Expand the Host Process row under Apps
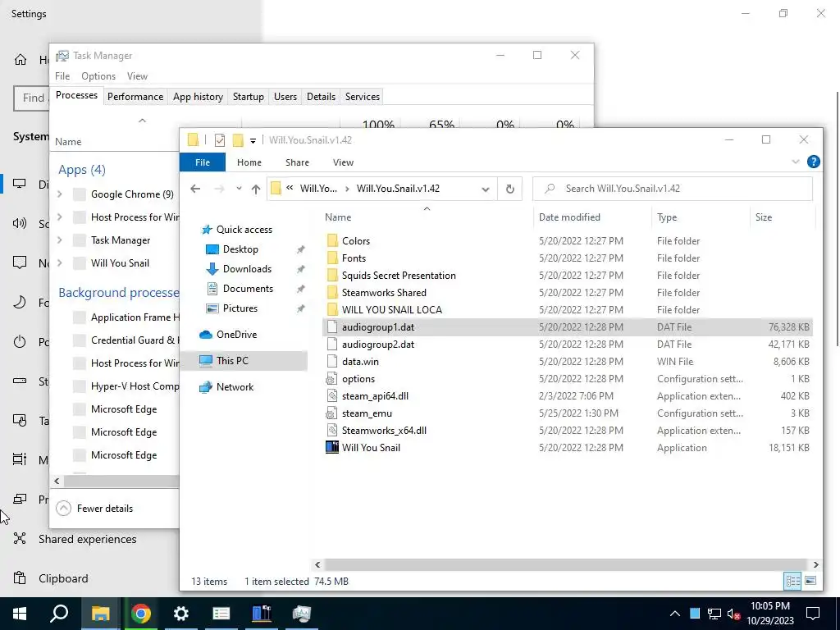Viewport: 840px width, 630px height. coord(60,217)
